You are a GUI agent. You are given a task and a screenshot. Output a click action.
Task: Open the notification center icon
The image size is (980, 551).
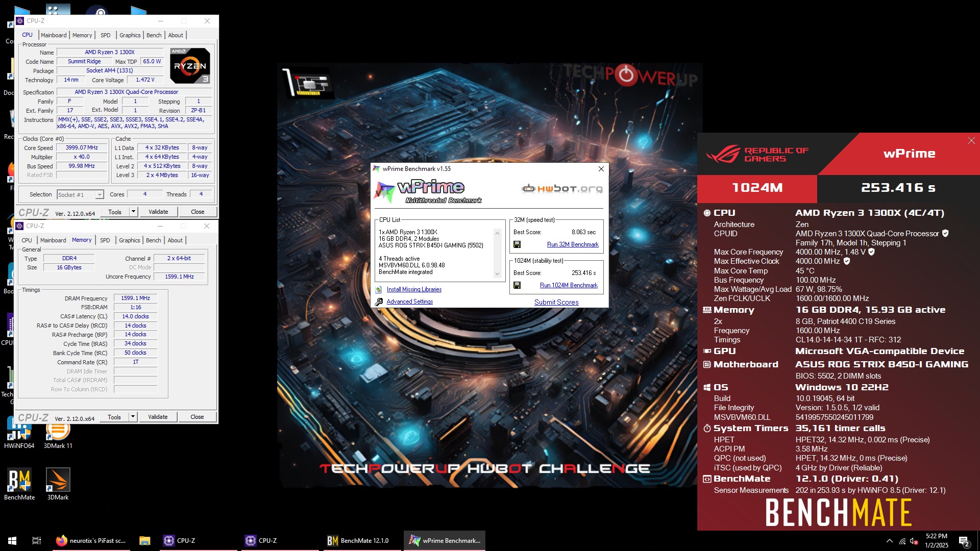964,541
